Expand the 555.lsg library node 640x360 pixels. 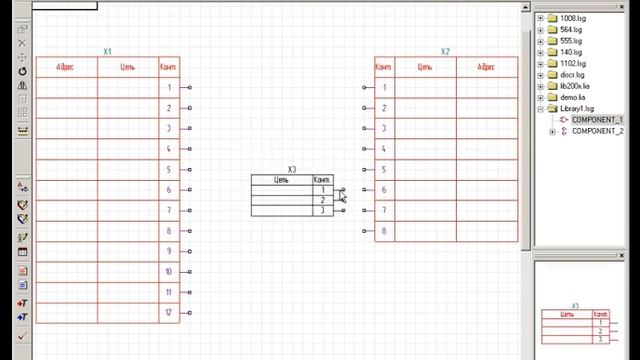click(540, 41)
